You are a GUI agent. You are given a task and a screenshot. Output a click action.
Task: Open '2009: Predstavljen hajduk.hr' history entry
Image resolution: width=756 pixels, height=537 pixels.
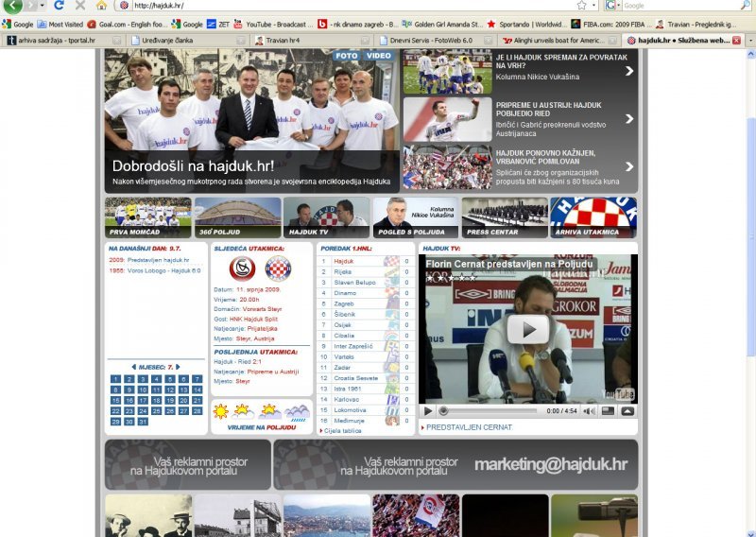pos(149,260)
